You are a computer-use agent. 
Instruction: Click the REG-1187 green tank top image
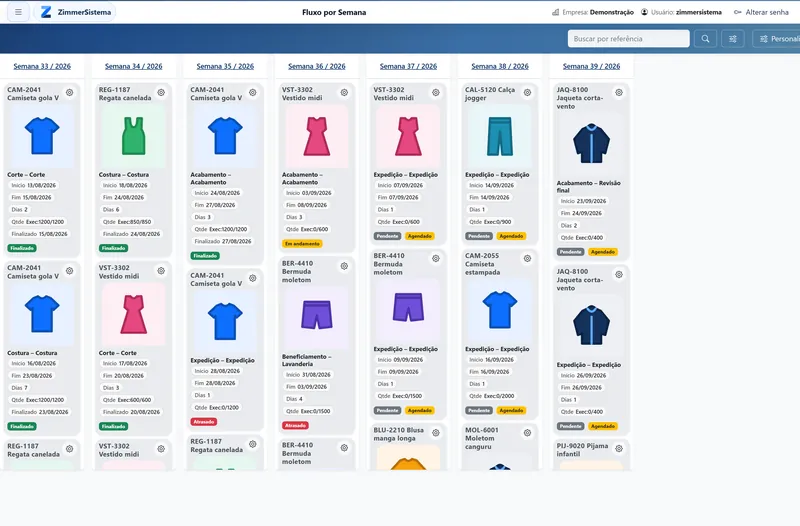click(x=134, y=136)
